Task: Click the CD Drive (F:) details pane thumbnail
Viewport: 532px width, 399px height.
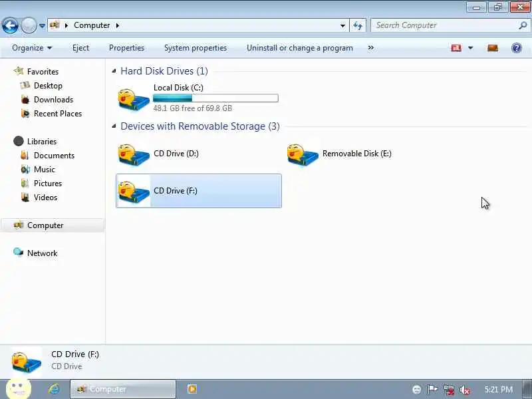Action: click(27, 362)
